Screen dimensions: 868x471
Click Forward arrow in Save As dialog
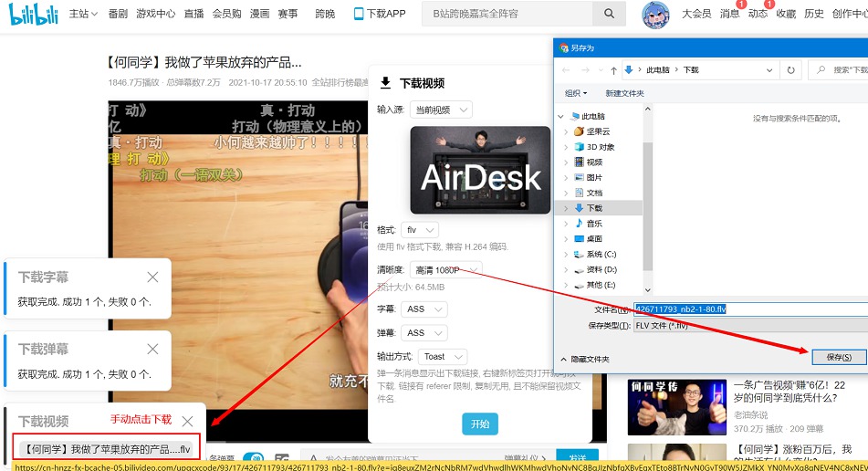[x=585, y=69]
